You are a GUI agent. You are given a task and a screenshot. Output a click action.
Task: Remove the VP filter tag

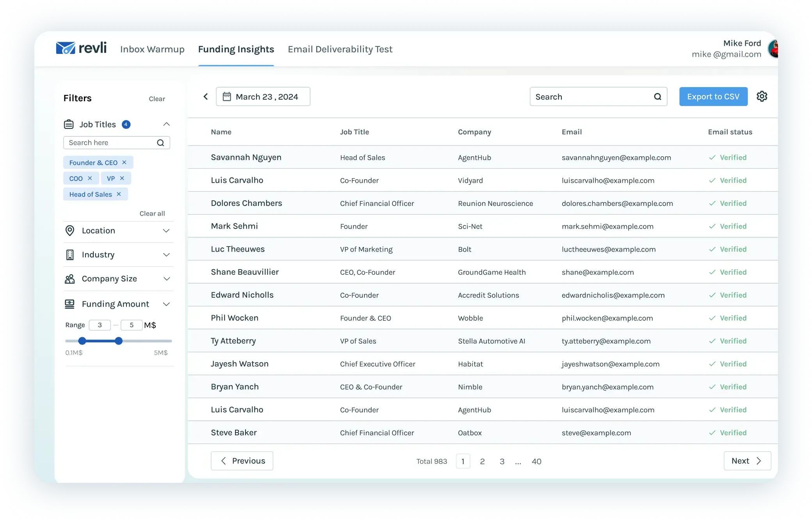click(x=122, y=178)
